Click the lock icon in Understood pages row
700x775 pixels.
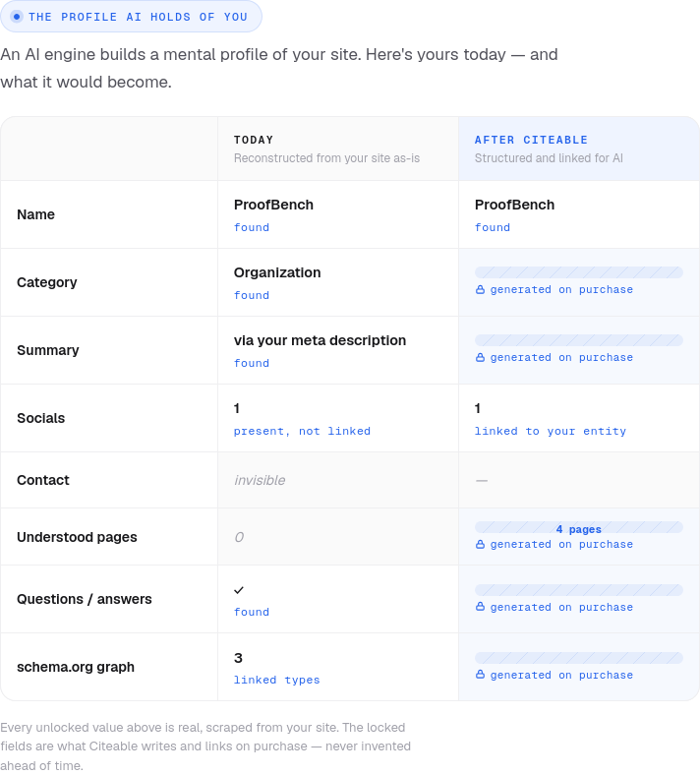coord(480,544)
